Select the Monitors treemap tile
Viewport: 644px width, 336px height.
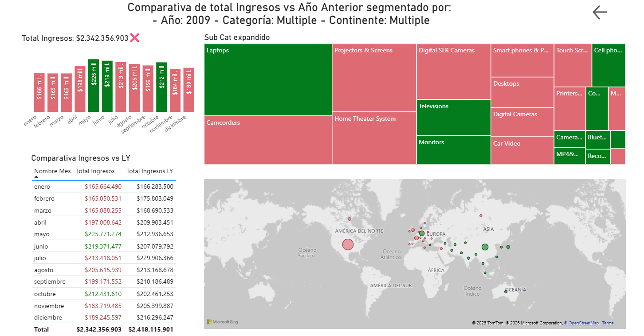pos(453,150)
